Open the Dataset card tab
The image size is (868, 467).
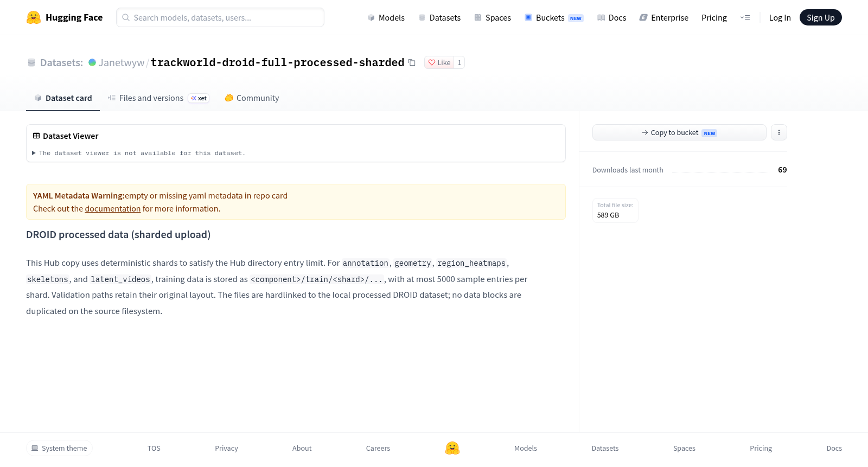coord(63,98)
